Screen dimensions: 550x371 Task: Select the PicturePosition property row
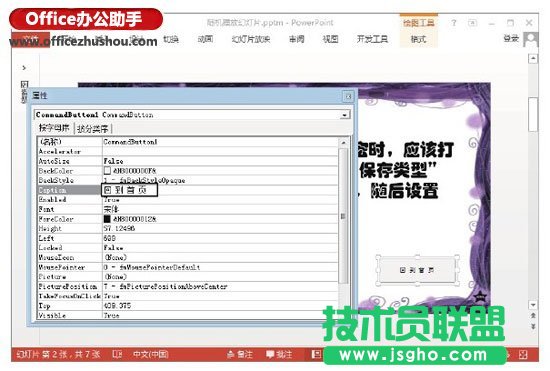188,286
